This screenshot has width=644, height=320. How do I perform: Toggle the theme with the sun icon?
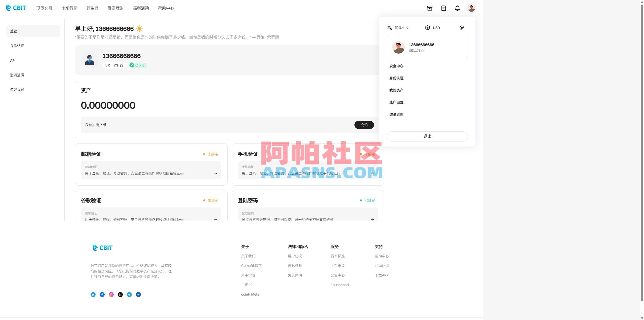[462, 28]
